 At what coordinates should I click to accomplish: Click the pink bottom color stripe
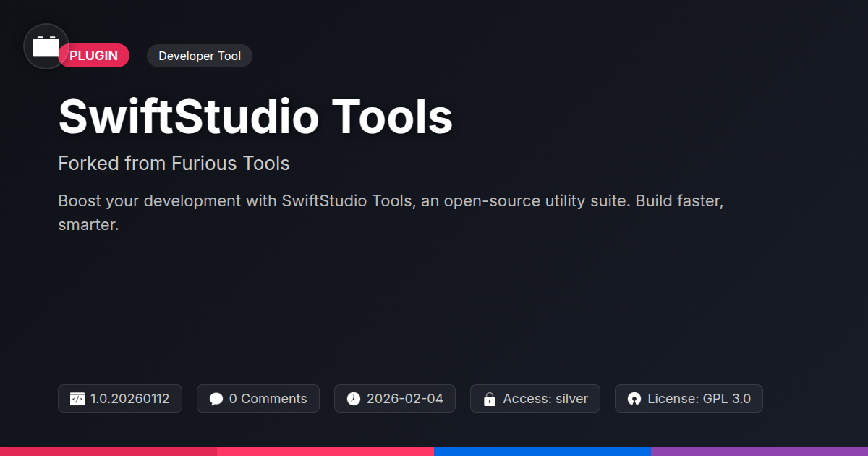pos(325,452)
